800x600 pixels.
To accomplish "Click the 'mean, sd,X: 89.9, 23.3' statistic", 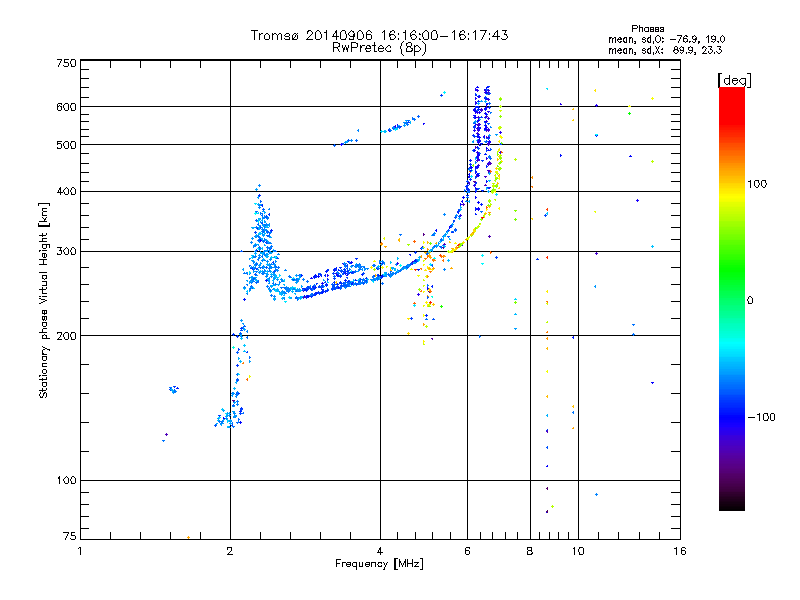I will click(x=665, y=50).
